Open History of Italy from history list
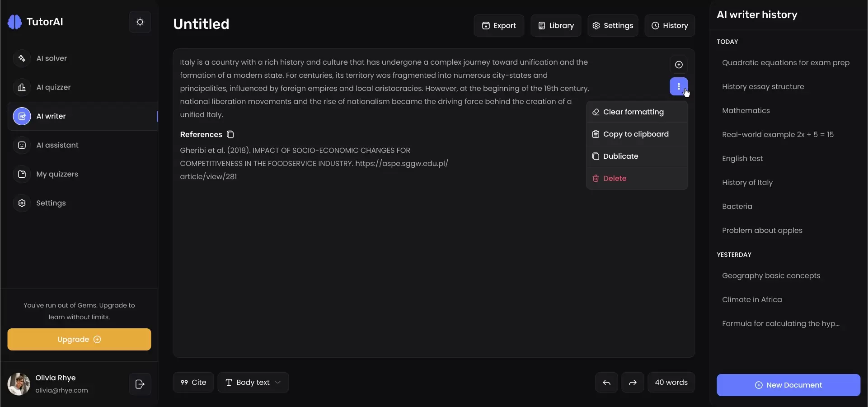868x407 pixels. tap(747, 182)
